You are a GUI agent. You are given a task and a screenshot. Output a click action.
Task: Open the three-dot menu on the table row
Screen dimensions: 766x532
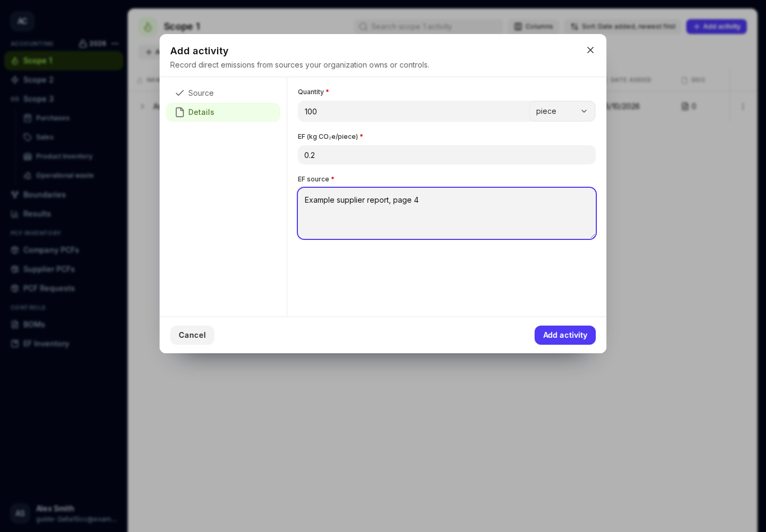743,106
